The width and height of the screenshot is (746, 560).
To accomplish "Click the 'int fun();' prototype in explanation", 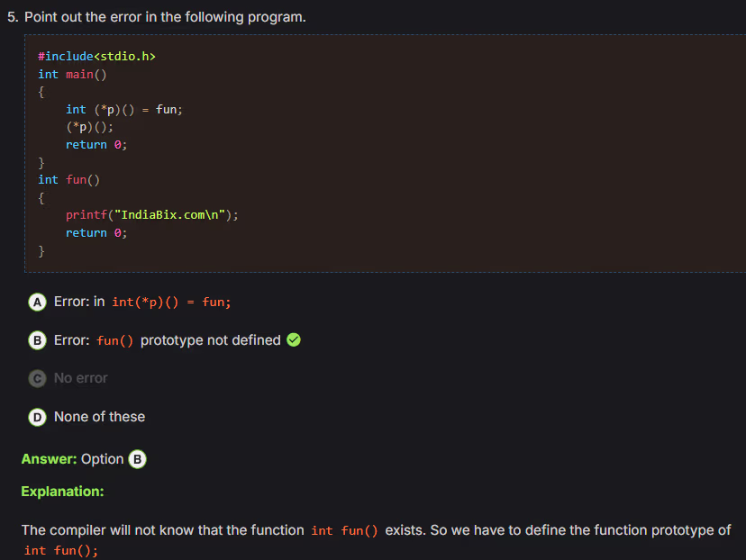I will pos(61,550).
